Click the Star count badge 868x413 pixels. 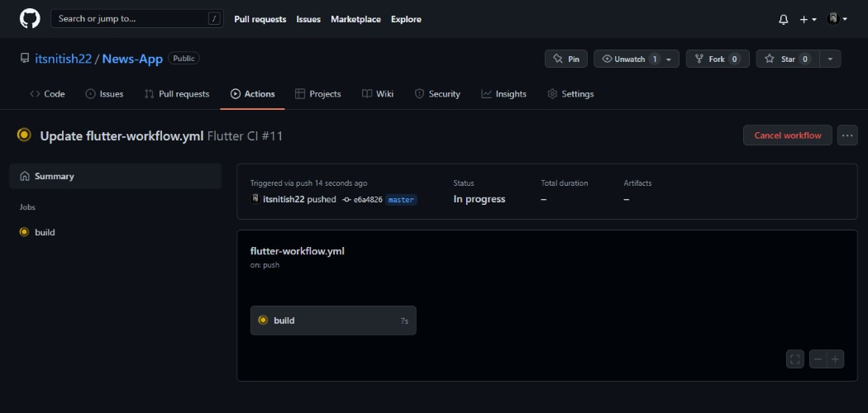pos(805,59)
